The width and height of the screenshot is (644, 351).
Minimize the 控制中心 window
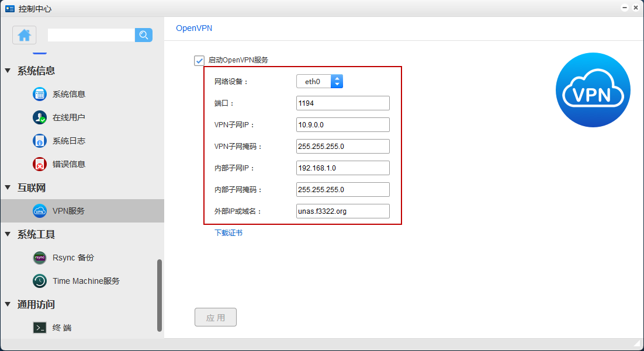[x=625, y=8]
